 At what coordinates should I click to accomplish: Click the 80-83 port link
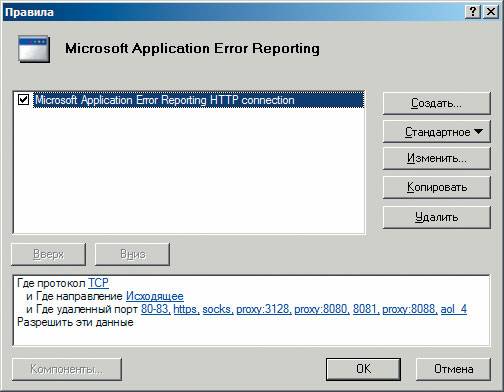coord(155,309)
